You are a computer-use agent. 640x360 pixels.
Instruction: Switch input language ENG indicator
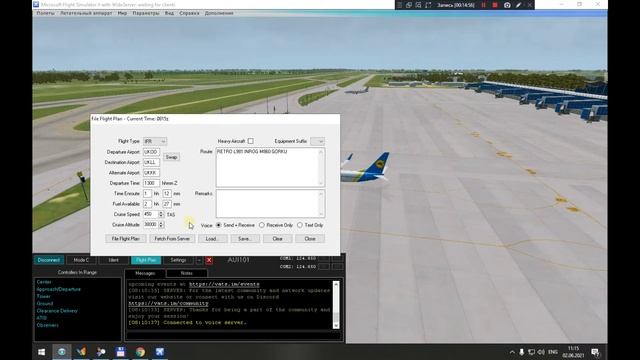[553, 352]
